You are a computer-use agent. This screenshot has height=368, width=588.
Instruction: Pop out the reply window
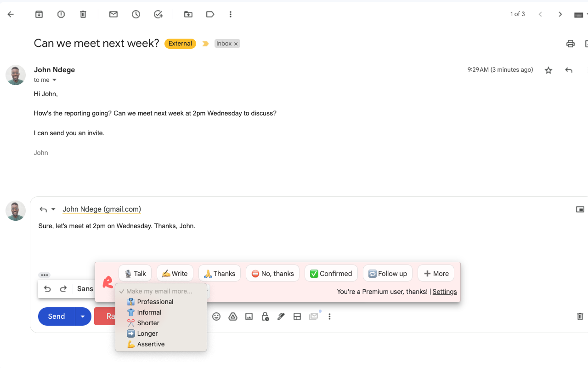[580, 209]
